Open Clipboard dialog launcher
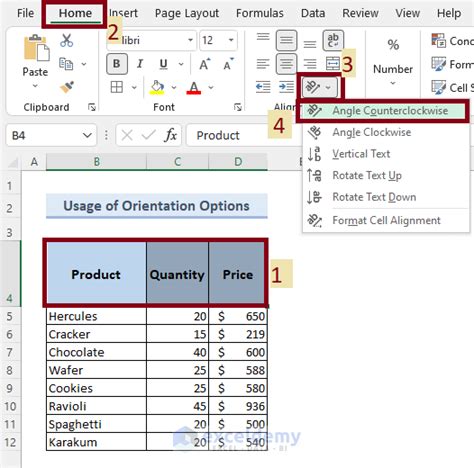 point(92,107)
